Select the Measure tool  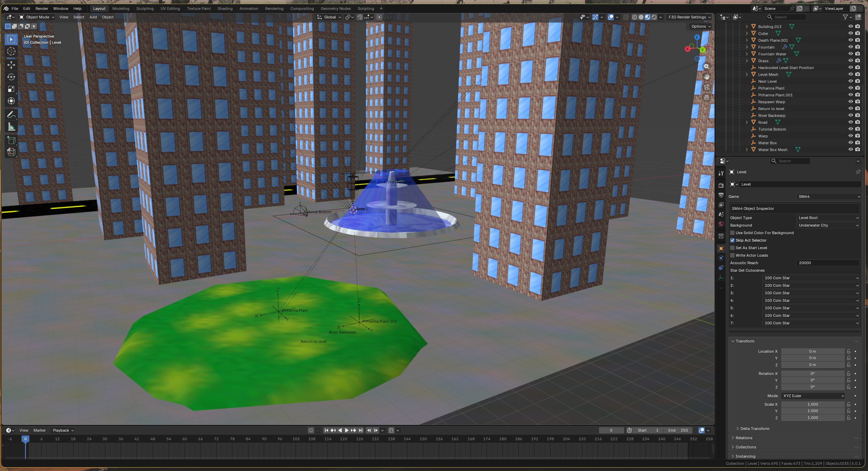(x=11, y=127)
